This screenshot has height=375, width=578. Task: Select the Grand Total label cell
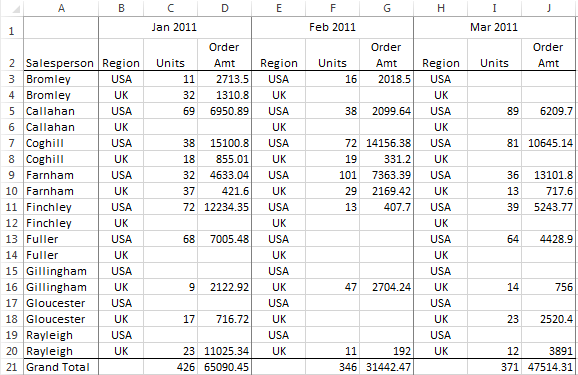61,367
